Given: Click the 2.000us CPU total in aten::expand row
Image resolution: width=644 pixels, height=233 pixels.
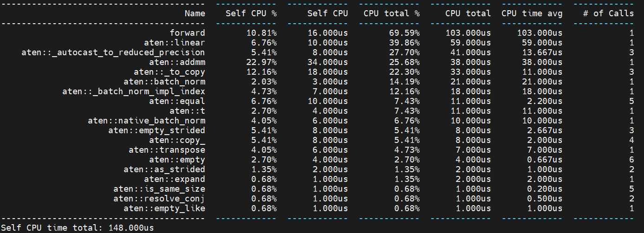Looking at the screenshot, I should point(474,179).
